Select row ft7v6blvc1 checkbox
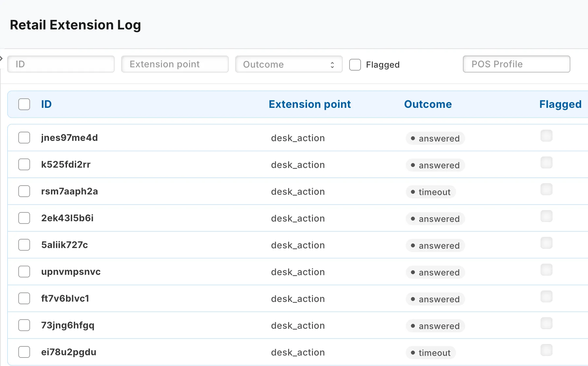Screen dimensions: 588x366 24,298
